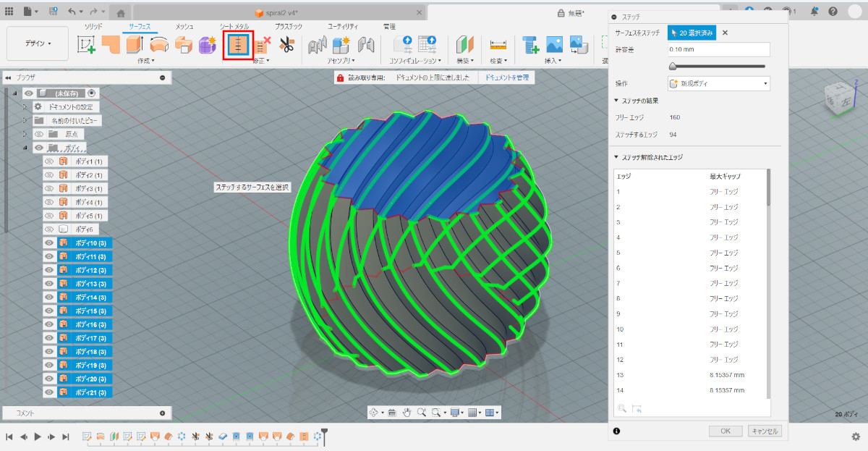This screenshot has height=451, width=868.
Task: Show ボディ1 (1) with its eye icon
Action: [x=49, y=161]
